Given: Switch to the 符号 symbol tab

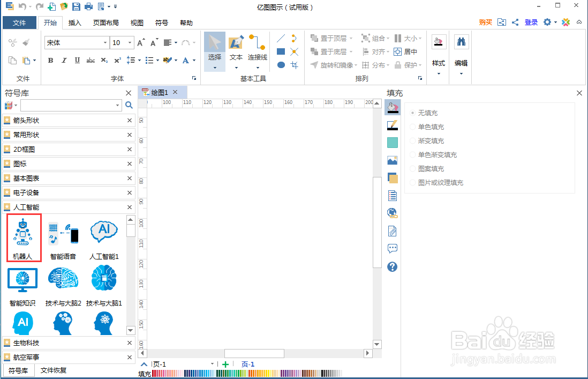Looking at the screenshot, I should pyautogui.click(x=162, y=23).
